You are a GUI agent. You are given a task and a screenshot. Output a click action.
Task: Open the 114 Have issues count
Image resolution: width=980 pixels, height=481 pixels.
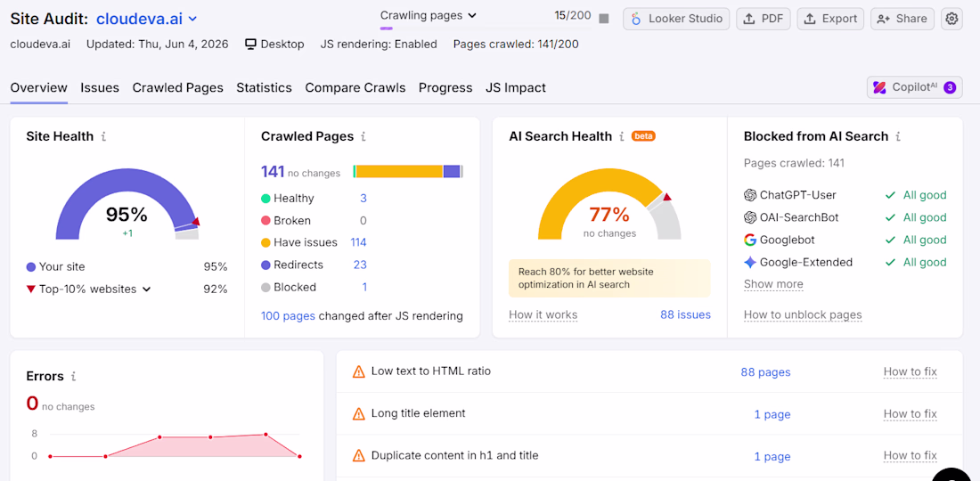pos(358,242)
